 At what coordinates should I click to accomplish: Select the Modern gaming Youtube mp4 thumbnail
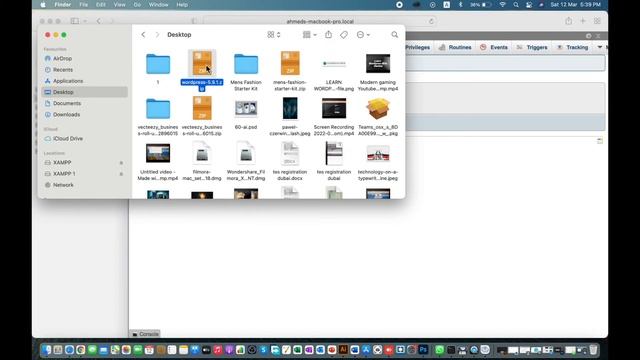tap(378, 64)
